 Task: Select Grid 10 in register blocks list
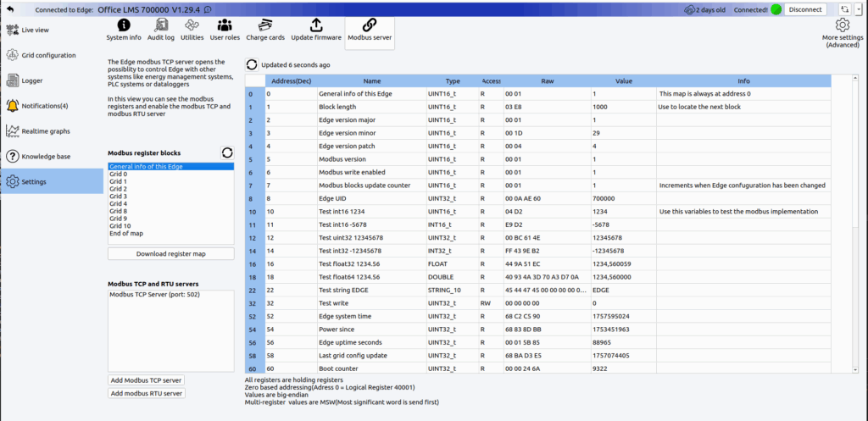click(171, 225)
